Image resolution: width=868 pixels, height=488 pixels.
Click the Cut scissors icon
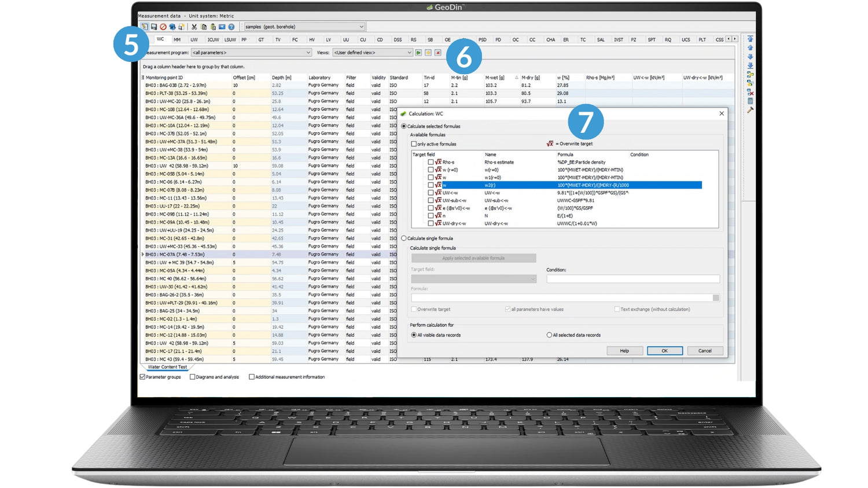(x=194, y=27)
